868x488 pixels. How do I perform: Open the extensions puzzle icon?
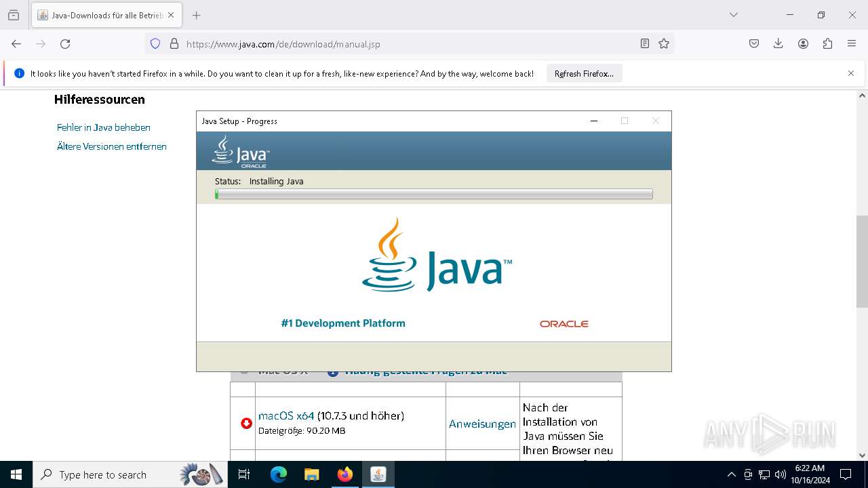(x=827, y=43)
